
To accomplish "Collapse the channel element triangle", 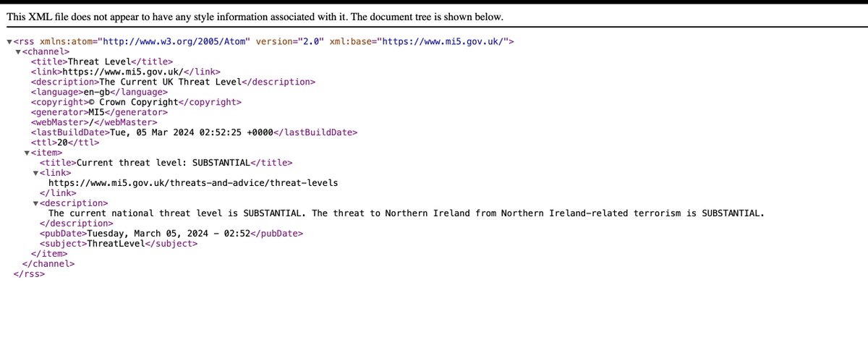I will click(18, 52).
